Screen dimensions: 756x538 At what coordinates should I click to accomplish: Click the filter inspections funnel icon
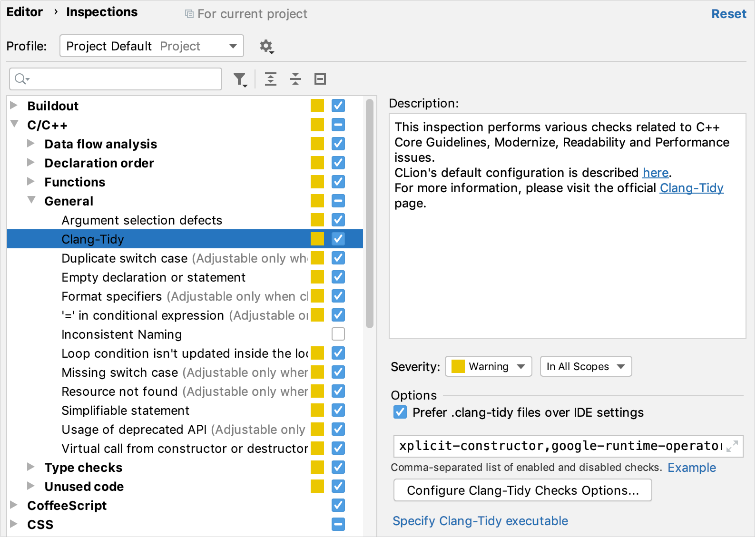click(240, 79)
